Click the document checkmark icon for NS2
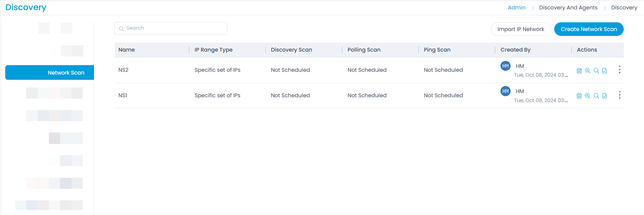The width and height of the screenshot is (644, 215). click(x=605, y=71)
